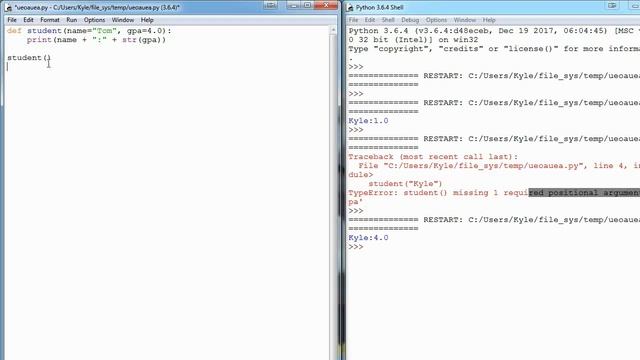
Task: Open the Shell menu in Python Shell
Action: pos(388,20)
